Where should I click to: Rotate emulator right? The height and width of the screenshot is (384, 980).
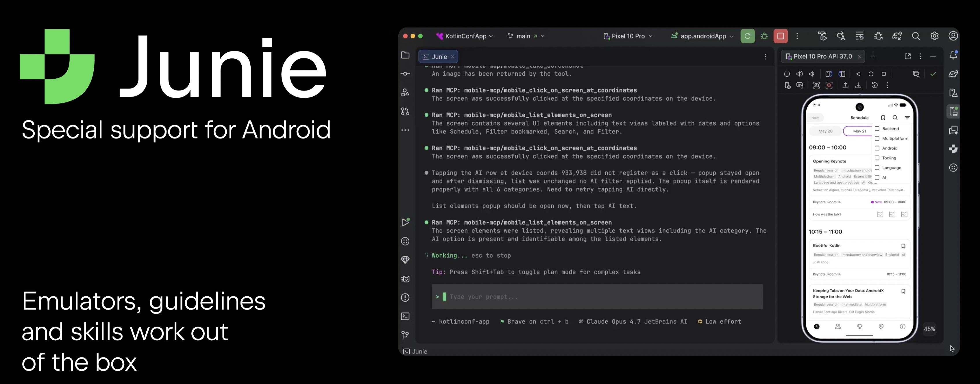842,74
